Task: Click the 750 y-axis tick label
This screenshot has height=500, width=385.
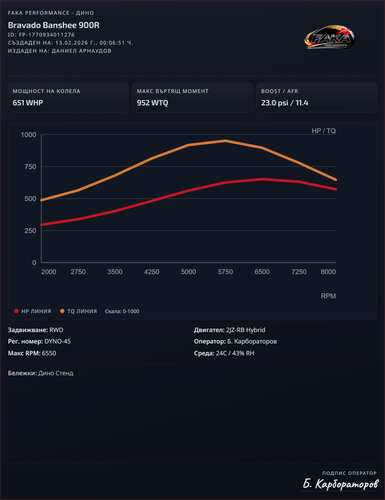Action: (x=30, y=167)
